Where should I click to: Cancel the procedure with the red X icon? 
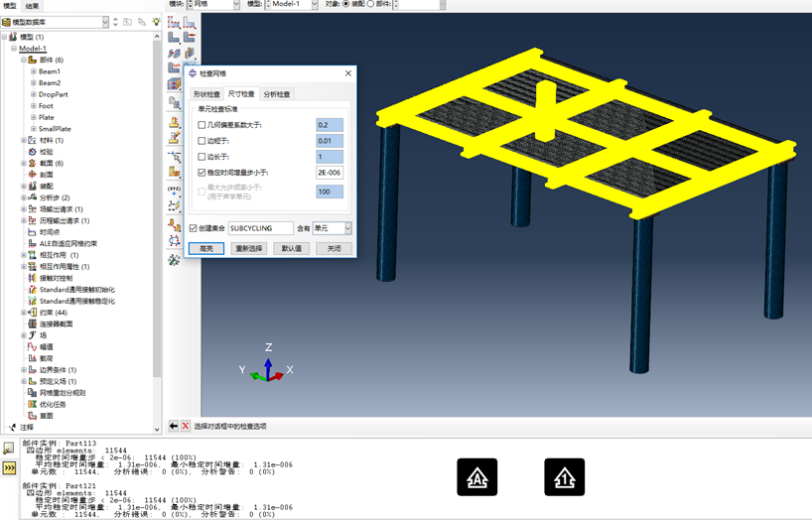[x=186, y=426]
